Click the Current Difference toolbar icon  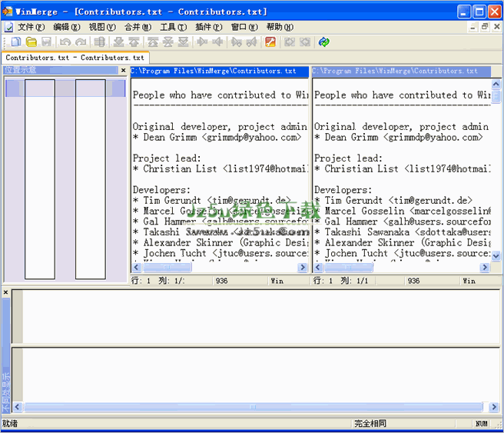167,42
